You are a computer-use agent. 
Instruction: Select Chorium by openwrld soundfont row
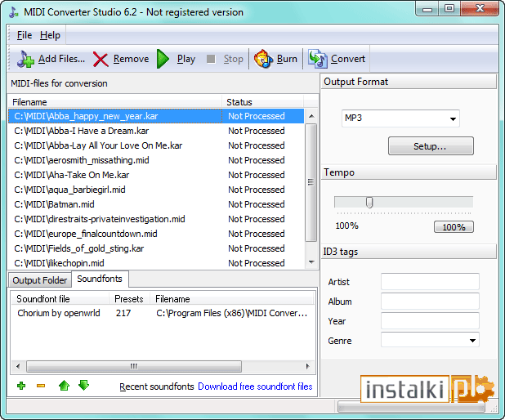coord(163,313)
